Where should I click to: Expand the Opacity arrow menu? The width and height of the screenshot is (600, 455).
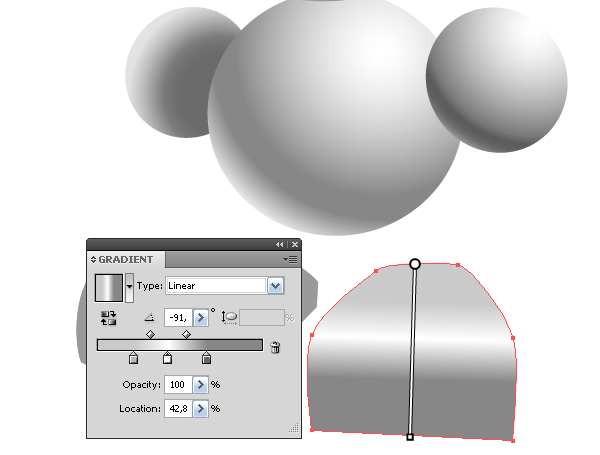201,385
